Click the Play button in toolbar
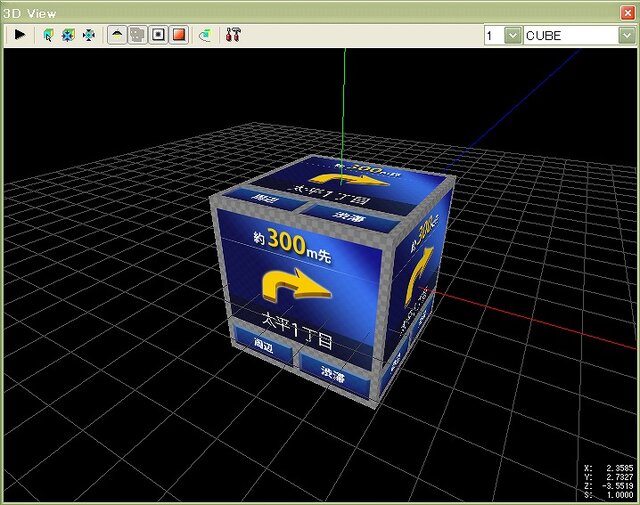The height and width of the screenshot is (505, 640). point(19,35)
